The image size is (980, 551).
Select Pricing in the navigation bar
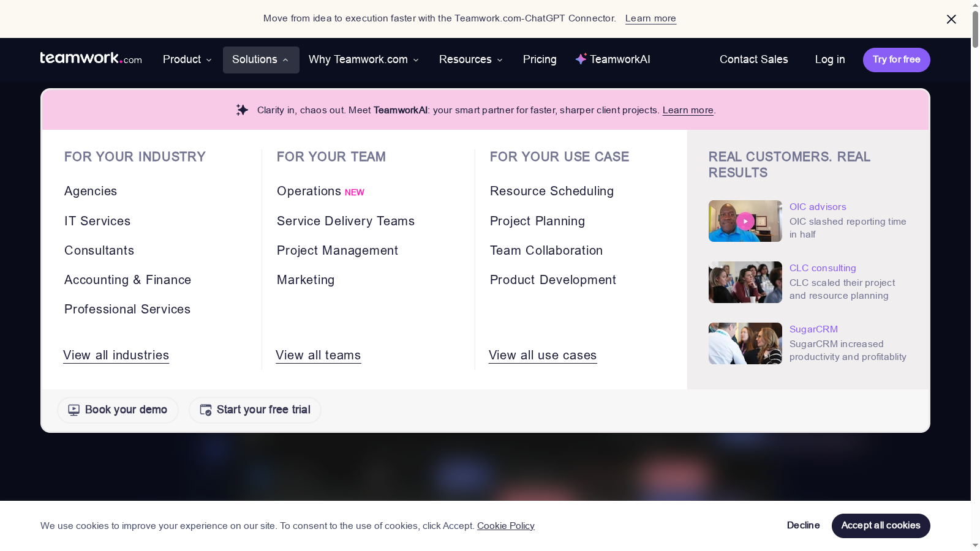click(x=539, y=59)
